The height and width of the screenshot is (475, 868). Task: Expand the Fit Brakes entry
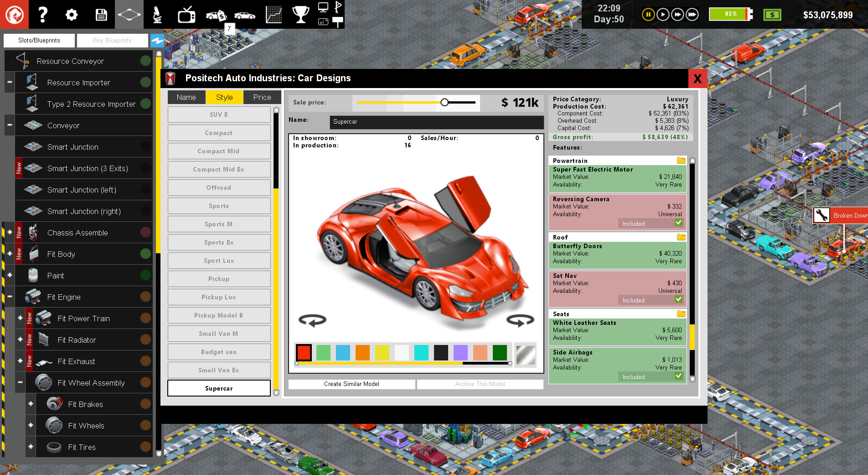pos(30,404)
